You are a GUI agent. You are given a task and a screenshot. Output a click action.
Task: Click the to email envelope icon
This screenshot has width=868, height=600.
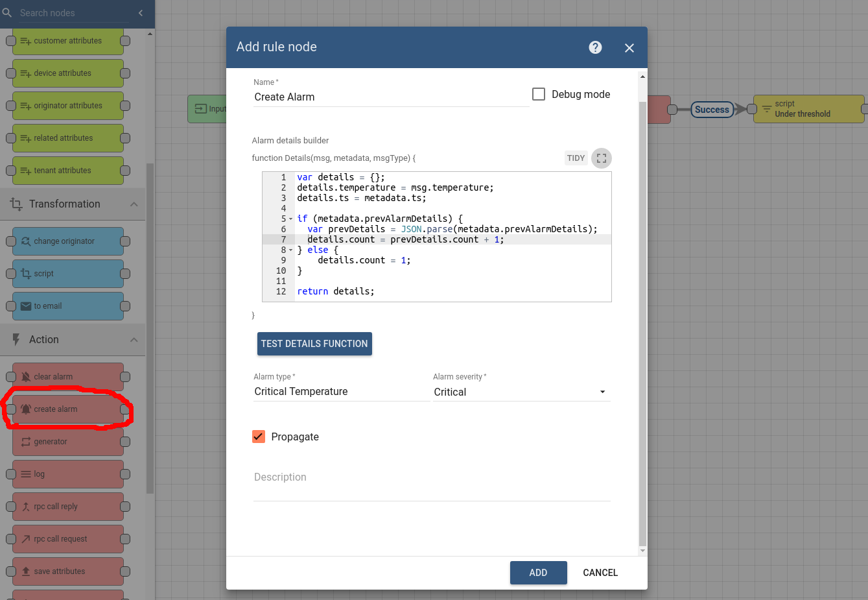[x=26, y=306]
